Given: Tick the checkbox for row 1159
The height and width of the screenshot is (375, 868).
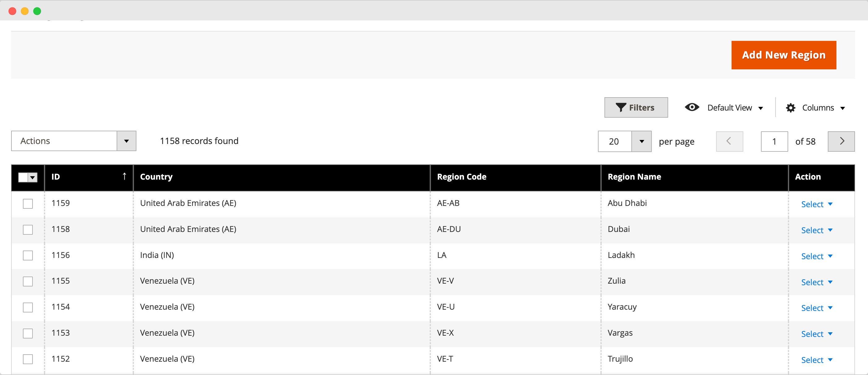Looking at the screenshot, I should point(28,204).
